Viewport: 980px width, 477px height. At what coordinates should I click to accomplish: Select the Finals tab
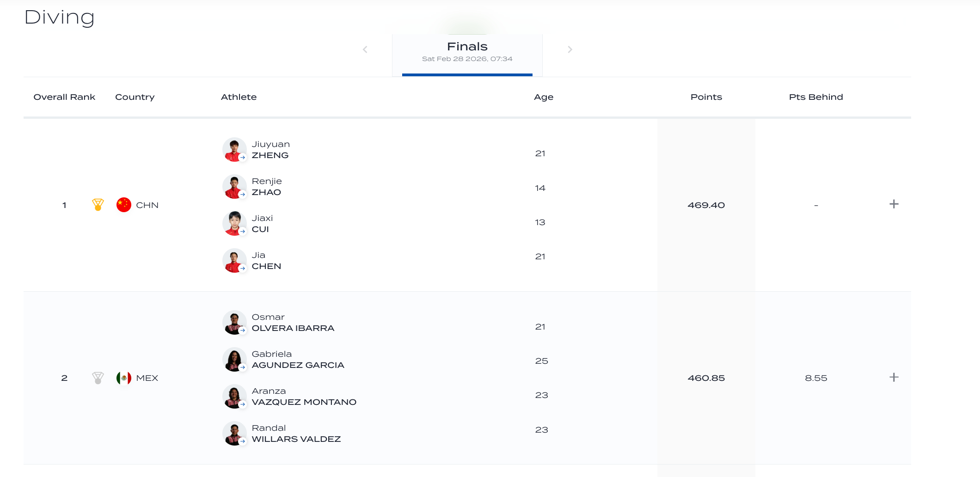pyautogui.click(x=467, y=52)
